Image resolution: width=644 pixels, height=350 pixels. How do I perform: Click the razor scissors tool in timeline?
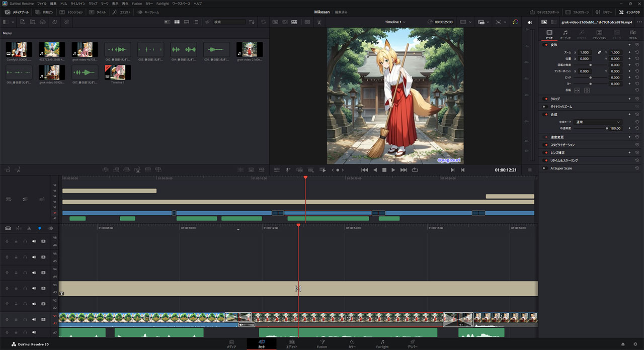click(x=29, y=228)
